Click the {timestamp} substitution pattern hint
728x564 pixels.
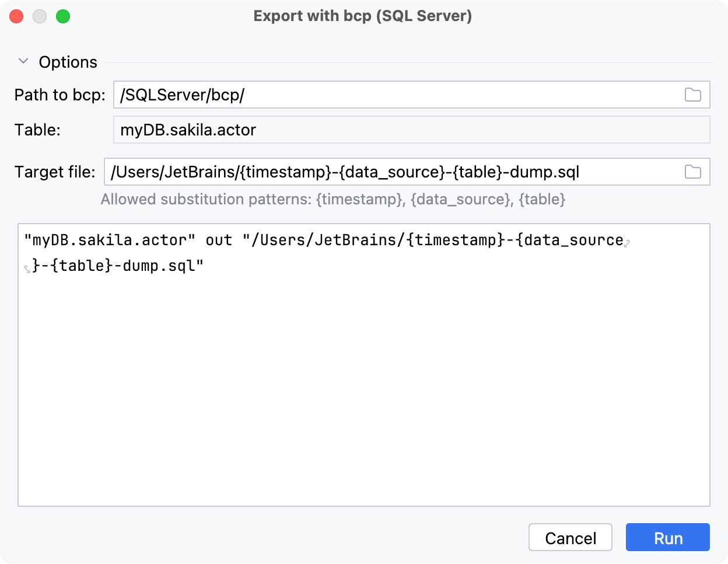(x=359, y=199)
